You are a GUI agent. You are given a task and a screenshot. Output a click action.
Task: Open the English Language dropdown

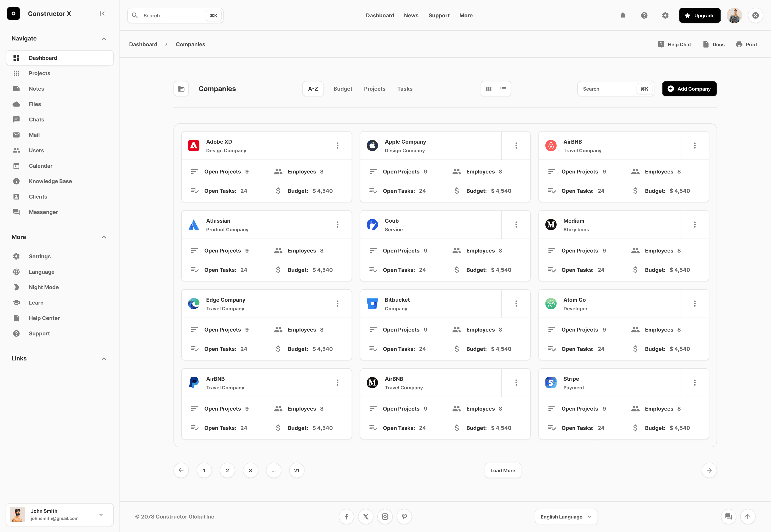click(x=566, y=516)
